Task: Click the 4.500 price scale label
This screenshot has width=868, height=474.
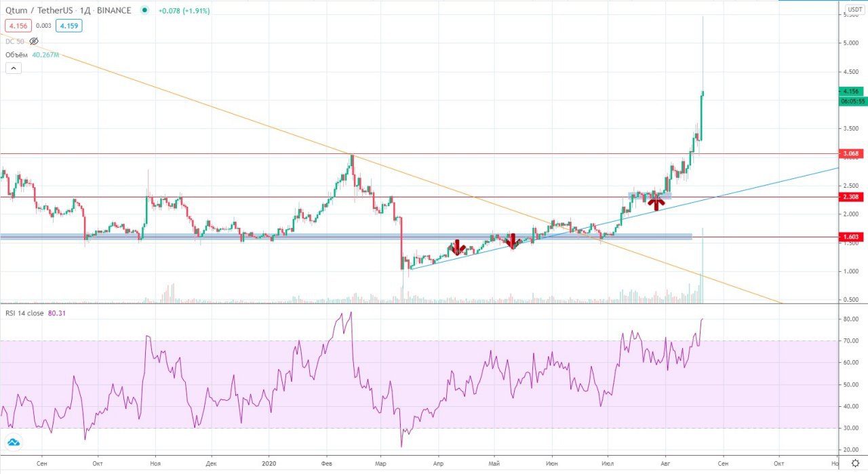Action: (x=851, y=71)
